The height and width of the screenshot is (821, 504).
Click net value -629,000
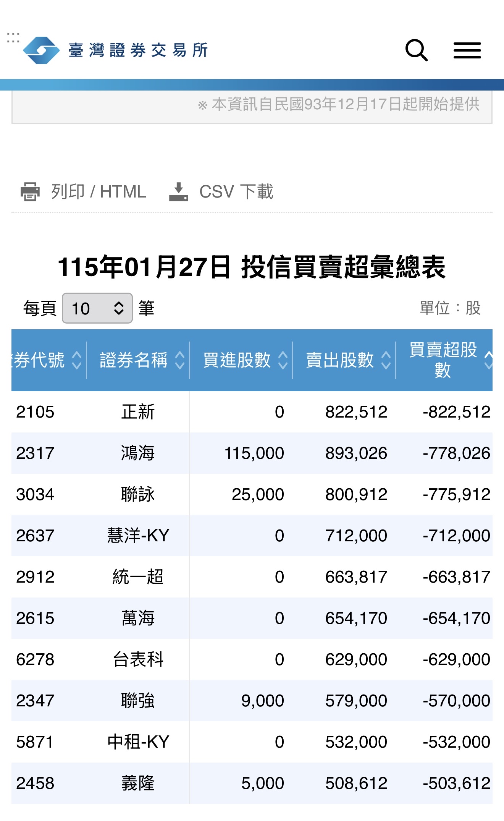point(456,659)
